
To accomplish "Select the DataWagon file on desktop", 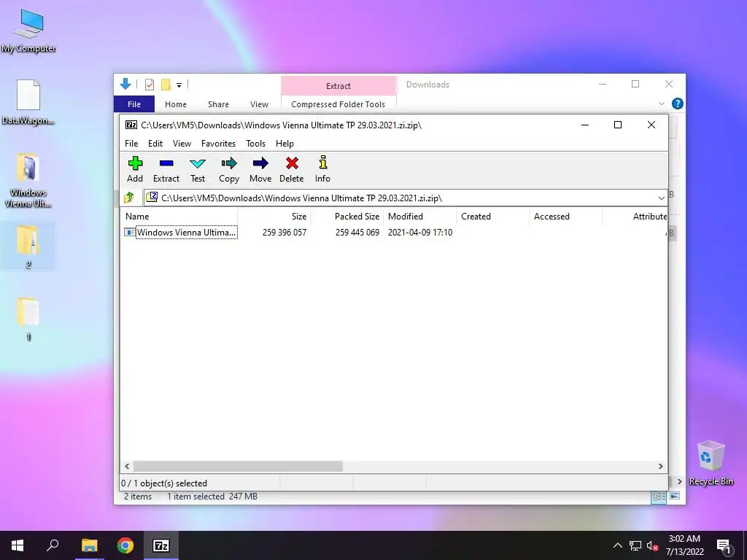I will tap(28, 102).
